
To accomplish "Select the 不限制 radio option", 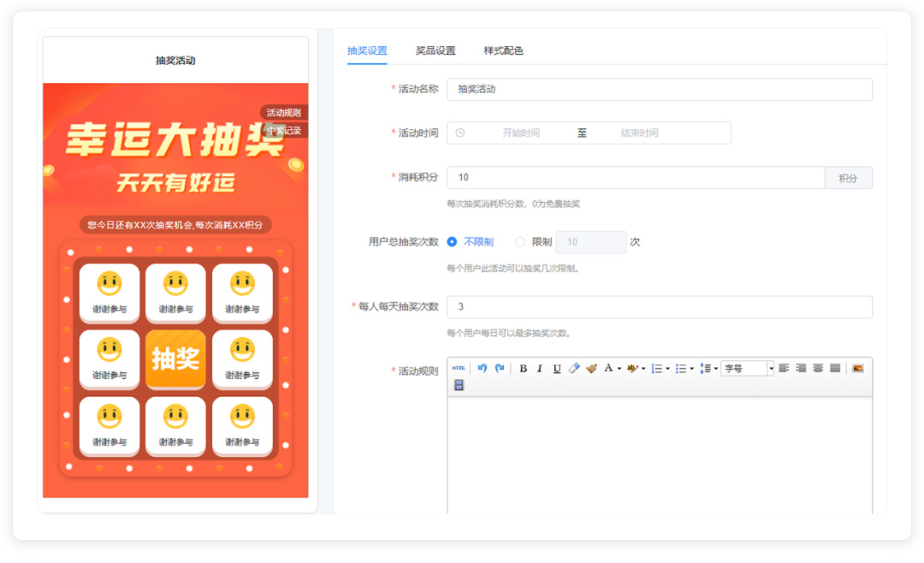I will point(453,242).
